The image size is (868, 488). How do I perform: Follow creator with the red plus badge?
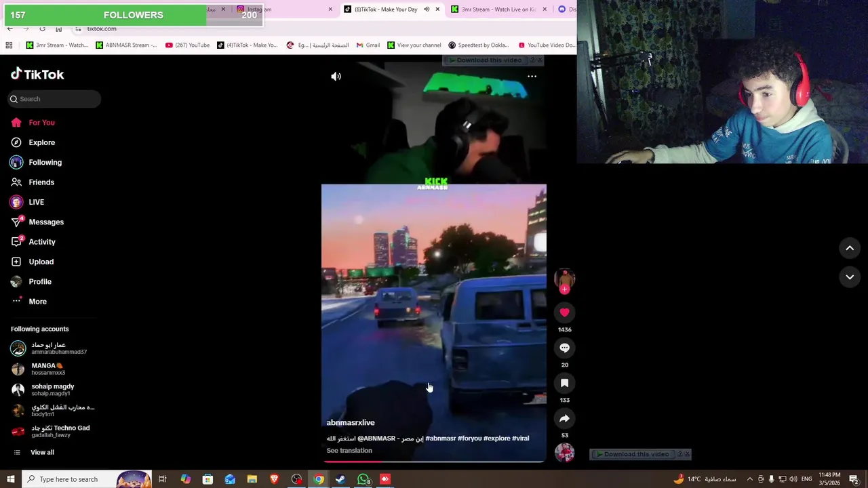[x=564, y=289]
